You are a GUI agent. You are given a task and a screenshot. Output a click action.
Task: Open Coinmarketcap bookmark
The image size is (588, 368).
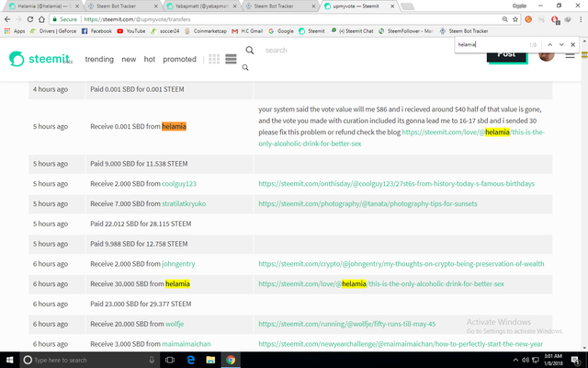tap(206, 31)
